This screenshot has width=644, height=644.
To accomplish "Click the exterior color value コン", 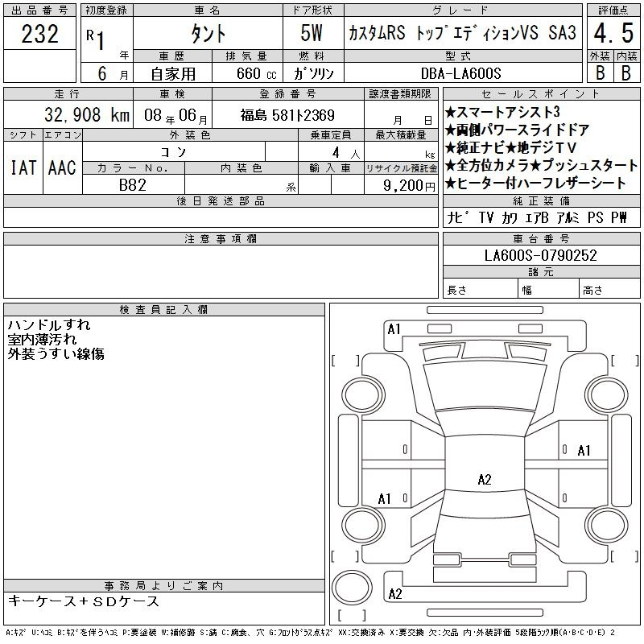I will point(173,152).
